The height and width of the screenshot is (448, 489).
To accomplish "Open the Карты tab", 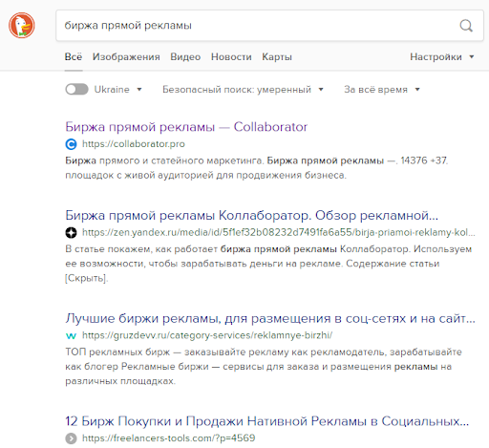I will coord(277,56).
